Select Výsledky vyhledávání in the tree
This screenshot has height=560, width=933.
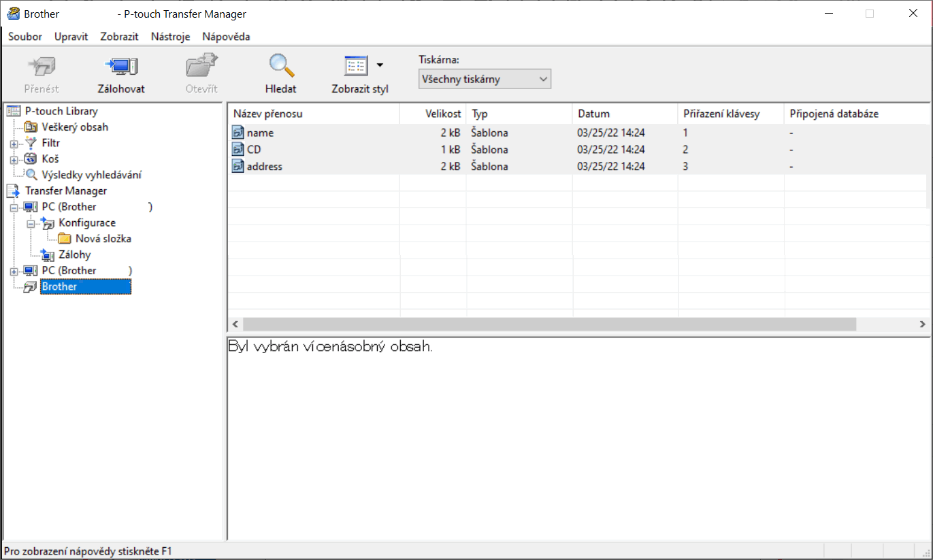click(x=91, y=175)
